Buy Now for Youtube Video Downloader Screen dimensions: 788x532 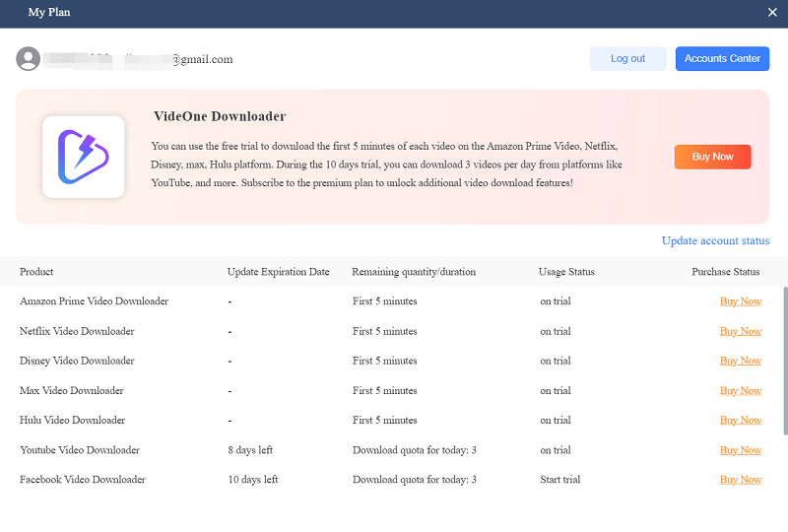coord(740,450)
